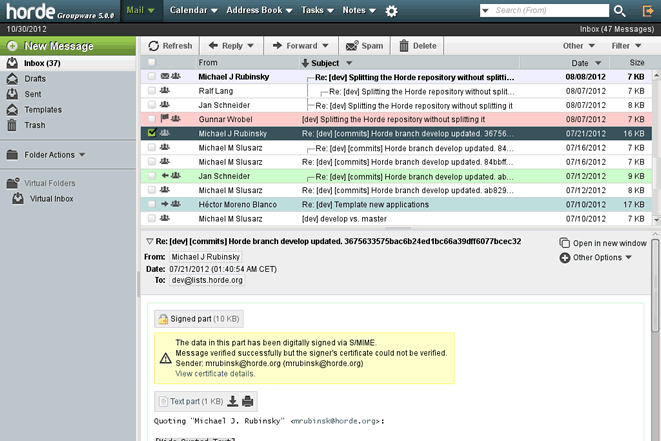Open the Reply dropdown arrow

click(x=250, y=46)
